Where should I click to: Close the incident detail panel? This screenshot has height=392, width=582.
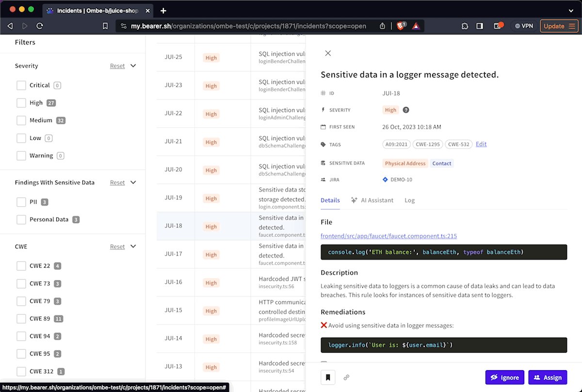pos(328,53)
